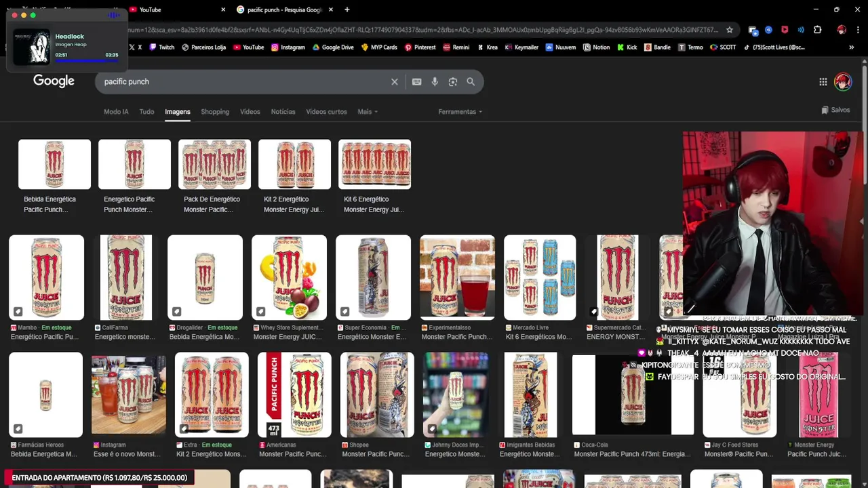Open Pack De Energético Monster Pacific suggestion

(214, 176)
